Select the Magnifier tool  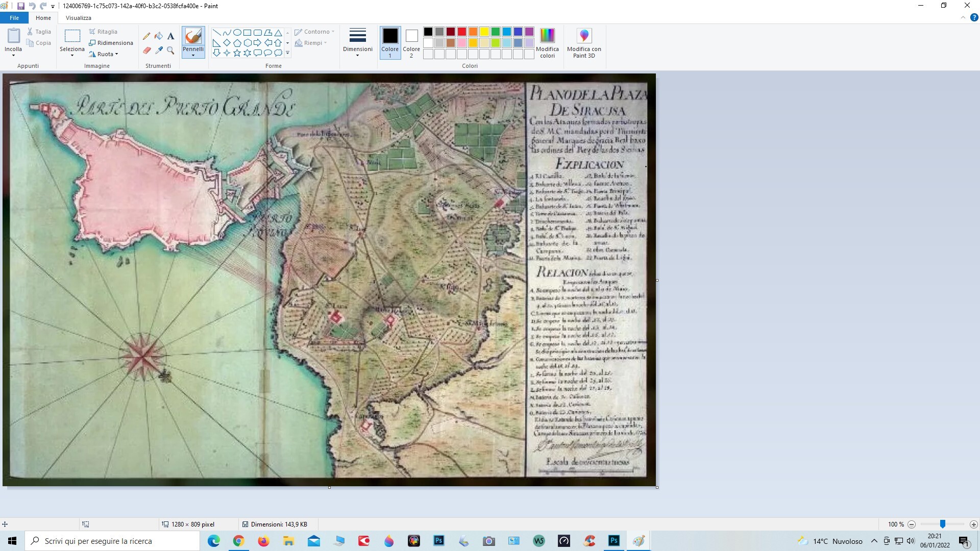pos(170,50)
